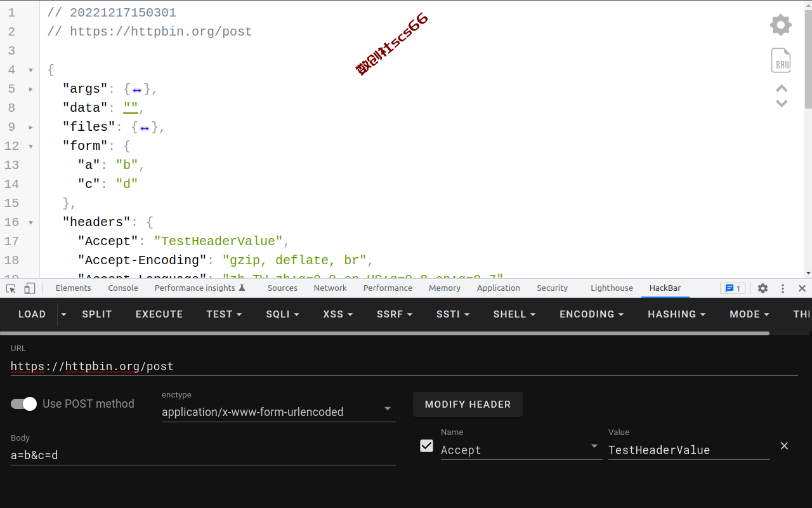The image size is (812, 508).
Task: Show RAW JSON view
Action: click(781, 60)
